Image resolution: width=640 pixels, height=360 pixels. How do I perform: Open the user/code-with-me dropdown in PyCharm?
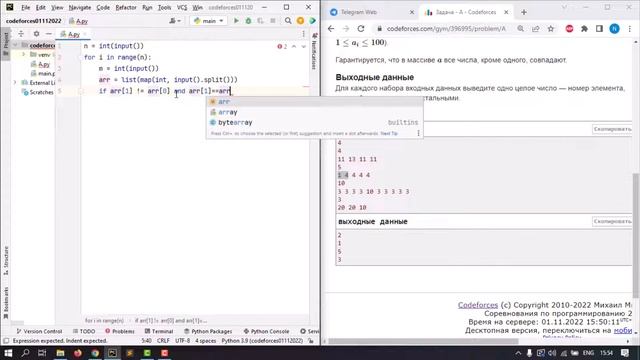175,20
